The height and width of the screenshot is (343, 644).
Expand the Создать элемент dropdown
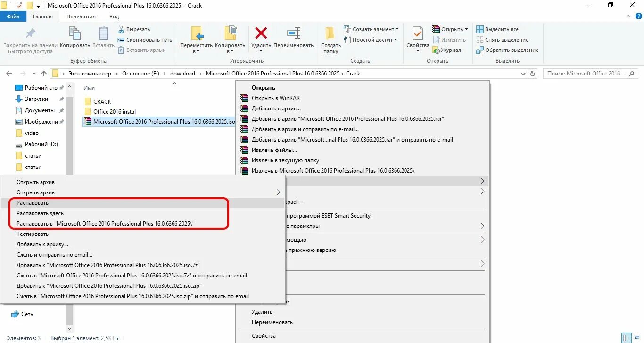(x=397, y=29)
